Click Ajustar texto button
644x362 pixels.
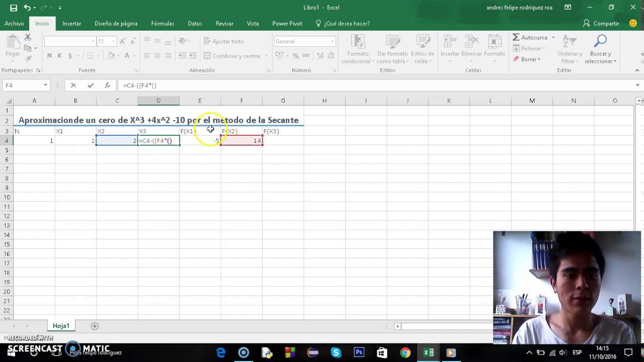coord(223,41)
